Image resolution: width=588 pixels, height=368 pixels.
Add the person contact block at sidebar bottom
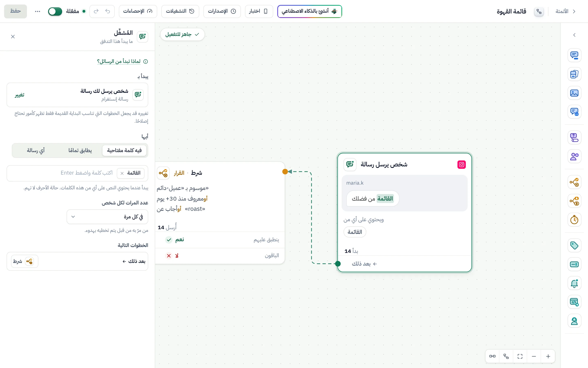click(574, 321)
